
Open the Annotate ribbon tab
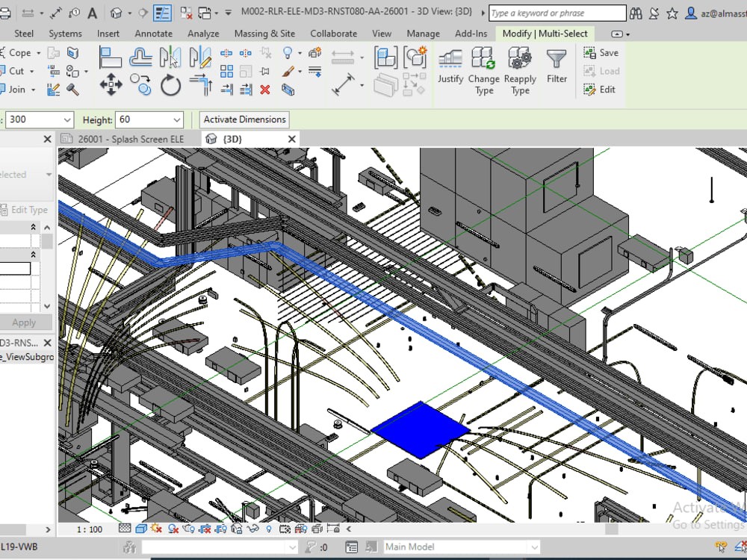[x=153, y=34]
